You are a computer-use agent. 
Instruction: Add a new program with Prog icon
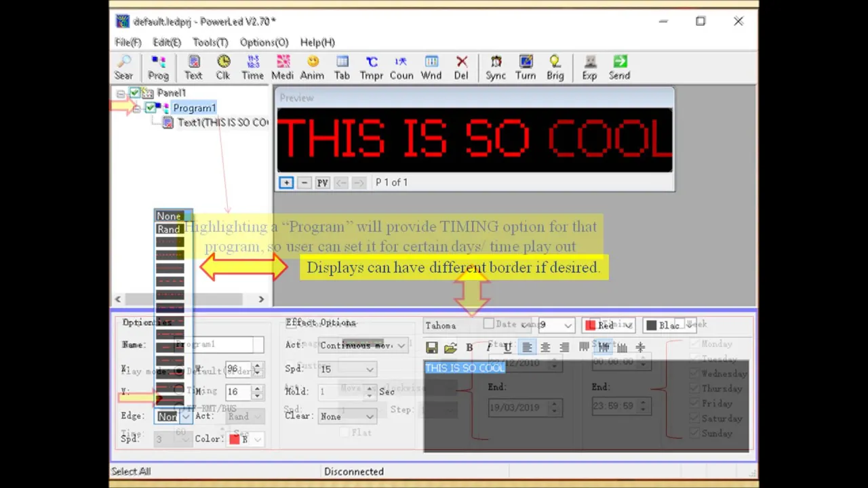(x=158, y=68)
